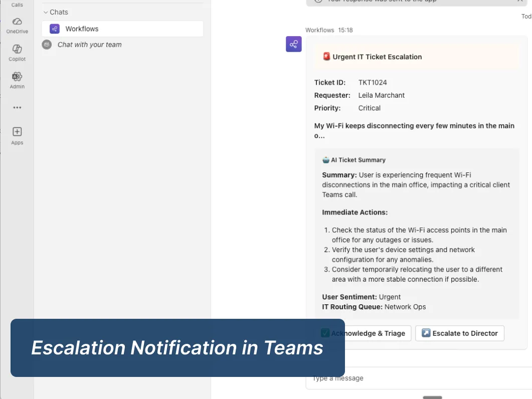Click requester name Leila Marchant
The width and height of the screenshot is (532, 399).
[382, 95]
